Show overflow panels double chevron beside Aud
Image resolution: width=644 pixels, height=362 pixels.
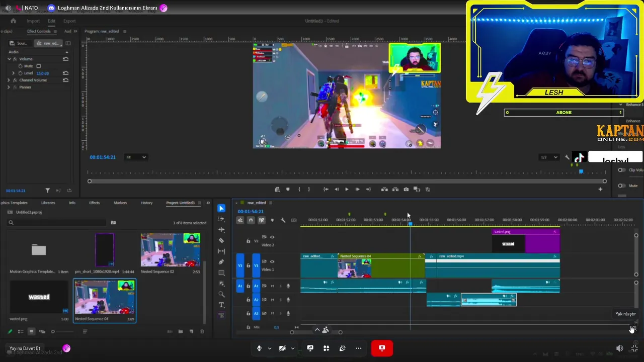75,31
